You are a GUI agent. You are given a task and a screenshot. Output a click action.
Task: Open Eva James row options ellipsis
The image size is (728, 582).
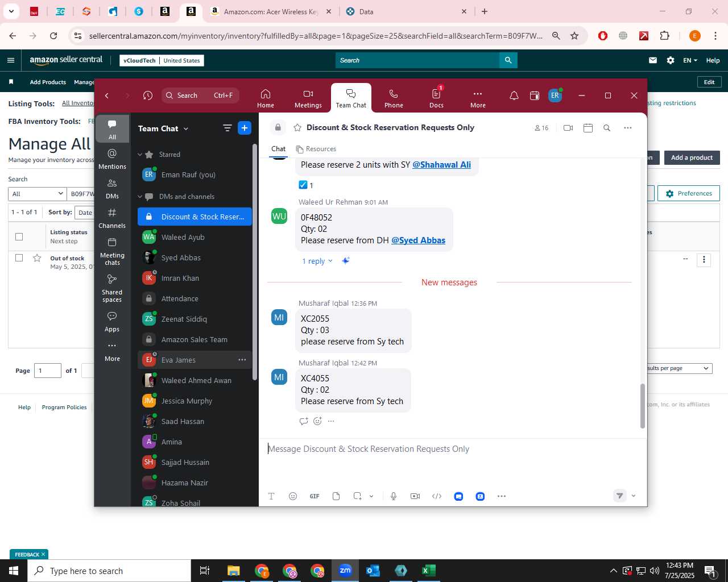point(242,360)
